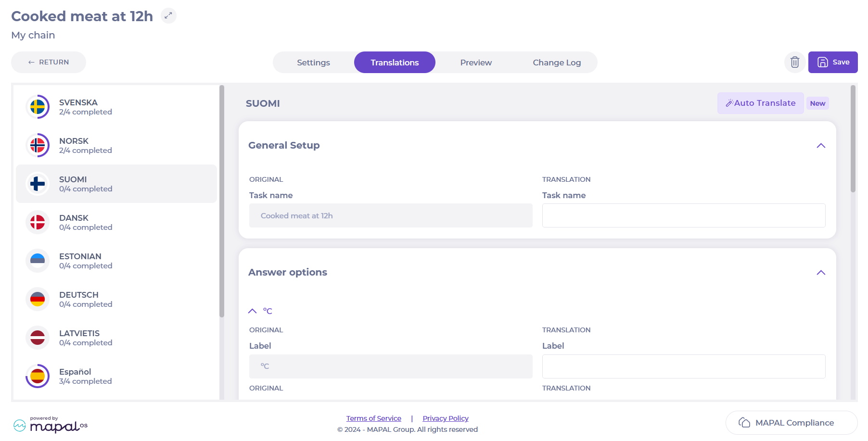This screenshot has height=441, width=868.
Task: Choose the Español flag icon
Action: pyautogui.click(x=38, y=376)
